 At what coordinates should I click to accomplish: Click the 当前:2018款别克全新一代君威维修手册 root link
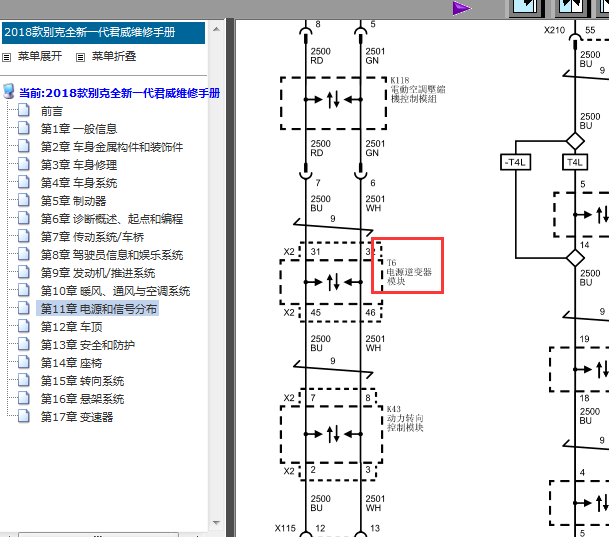120,93
